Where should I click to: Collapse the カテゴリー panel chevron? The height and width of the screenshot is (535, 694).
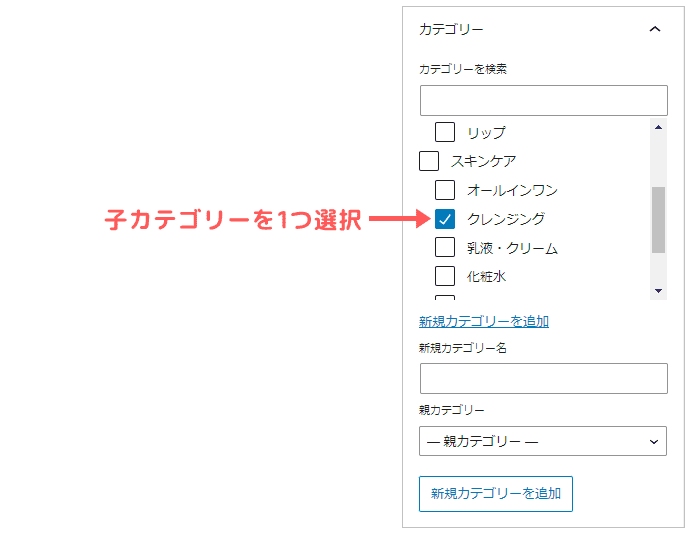655,30
